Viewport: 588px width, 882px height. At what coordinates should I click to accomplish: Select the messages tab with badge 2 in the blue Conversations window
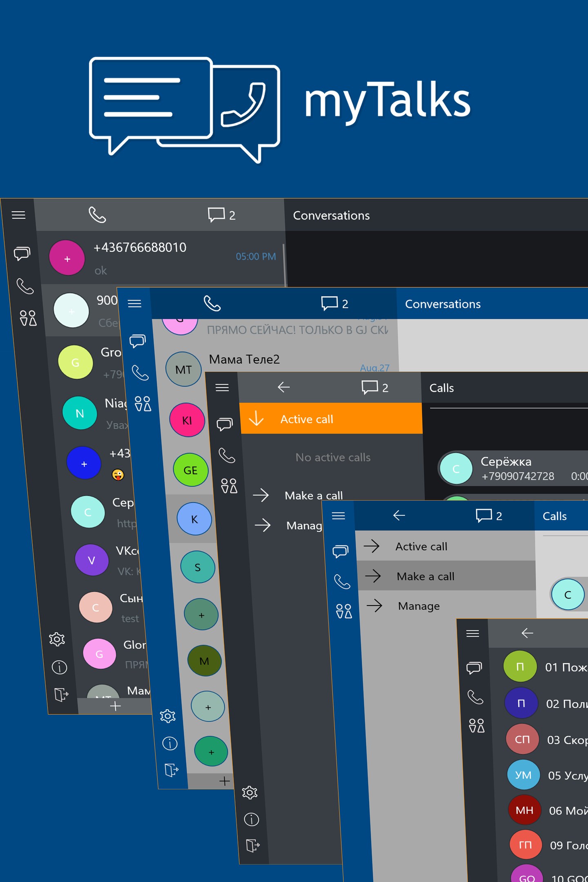pos(335,303)
